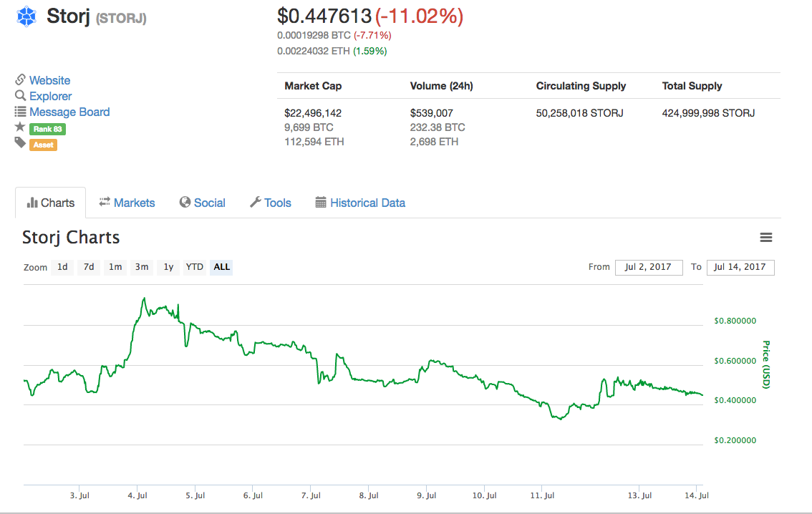Select the ALL zoom range
812x514 pixels.
[222, 267]
